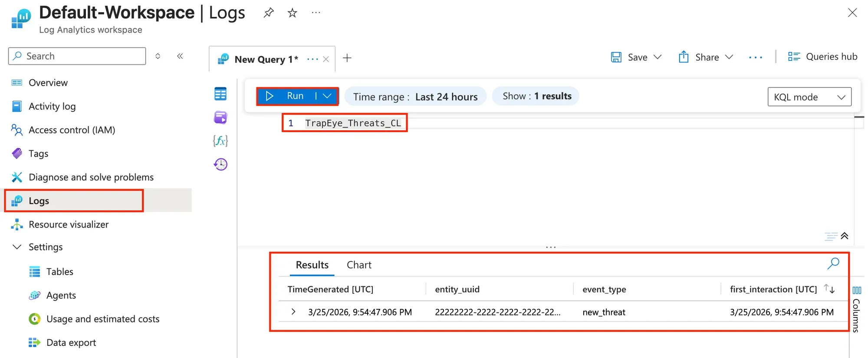The image size is (868, 358).
Task: Open Activity log in the sidebar
Action: click(52, 106)
